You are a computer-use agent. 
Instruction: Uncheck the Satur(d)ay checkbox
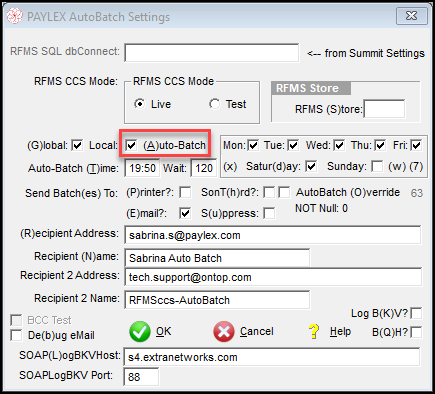tap(311, 166)
